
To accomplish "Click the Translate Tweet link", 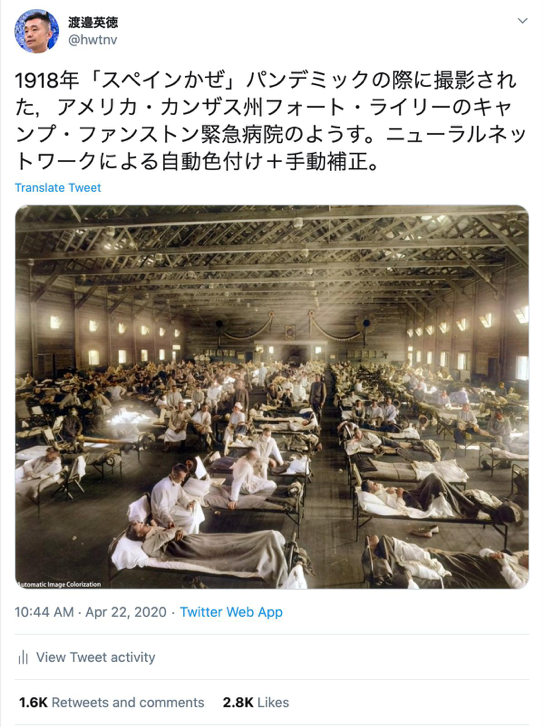I will [57, 188].
